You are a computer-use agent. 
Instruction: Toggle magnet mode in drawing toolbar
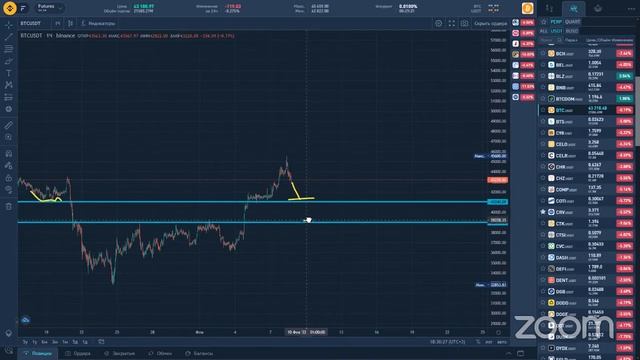9,154
